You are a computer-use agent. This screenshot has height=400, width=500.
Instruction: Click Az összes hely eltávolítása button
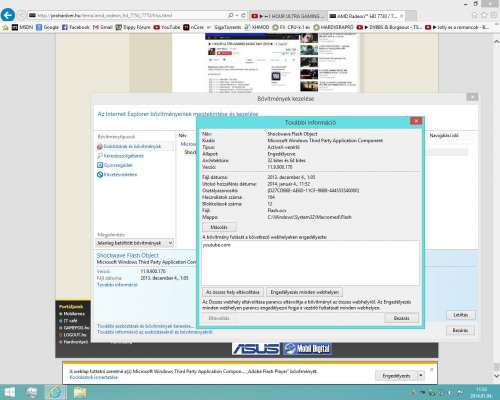pos(233,292)
